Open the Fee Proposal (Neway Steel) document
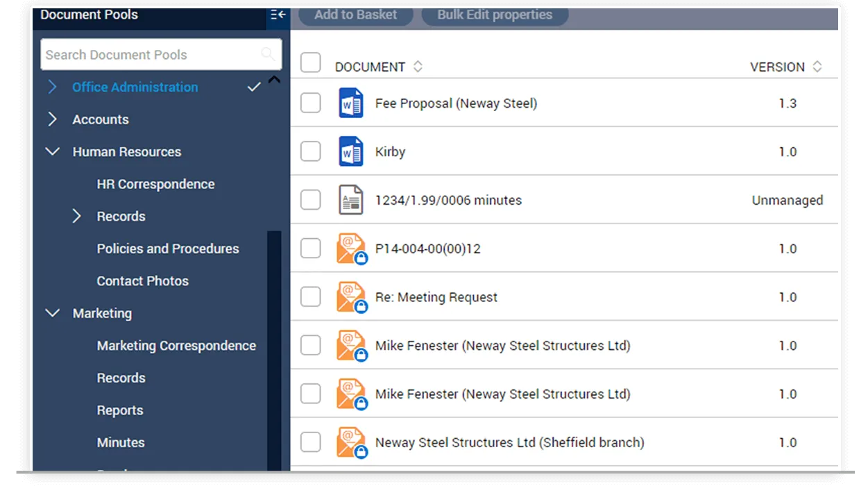The height and width of the screenshot is (495, 868). tap(456, 103)
